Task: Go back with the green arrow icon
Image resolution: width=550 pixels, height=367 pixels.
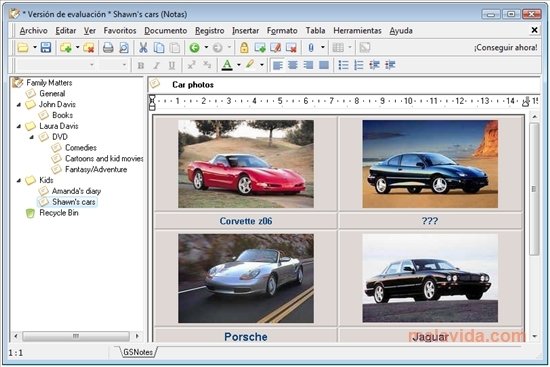Action: (194, 47)
